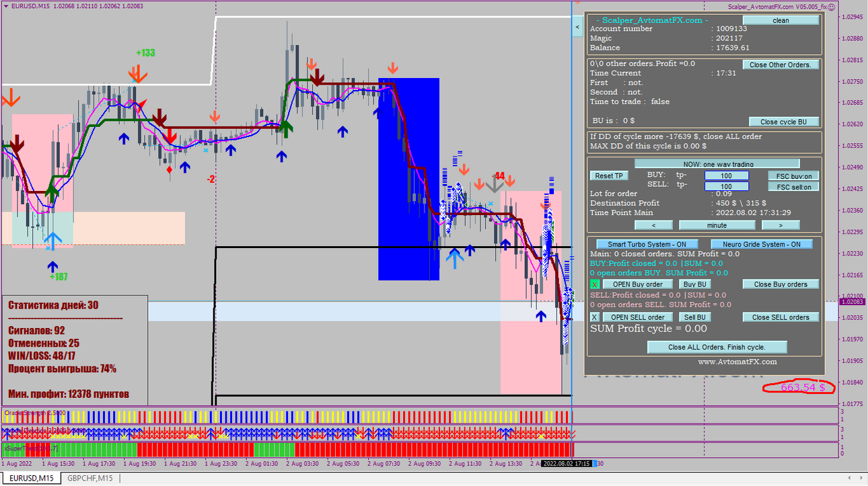Screen dimensions: 868x486
Task: Click the 1.02945 price scale label
Action: coord(853,17)
